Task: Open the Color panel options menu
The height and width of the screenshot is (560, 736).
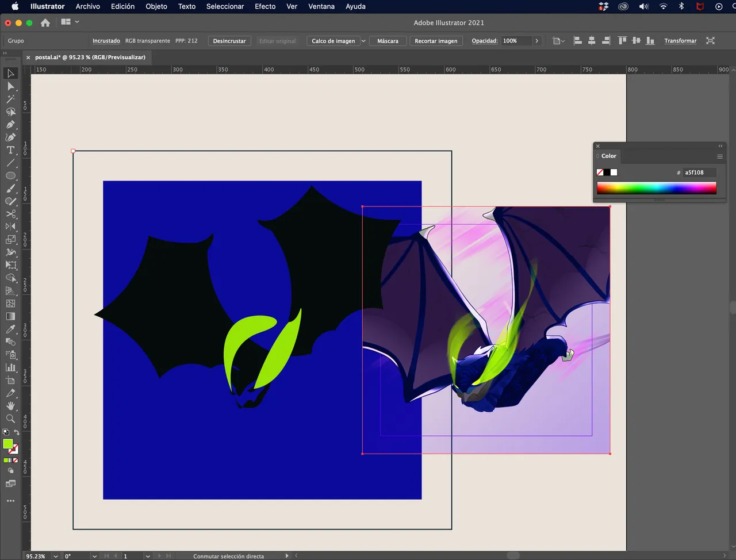Action: (x=719, y=156)
